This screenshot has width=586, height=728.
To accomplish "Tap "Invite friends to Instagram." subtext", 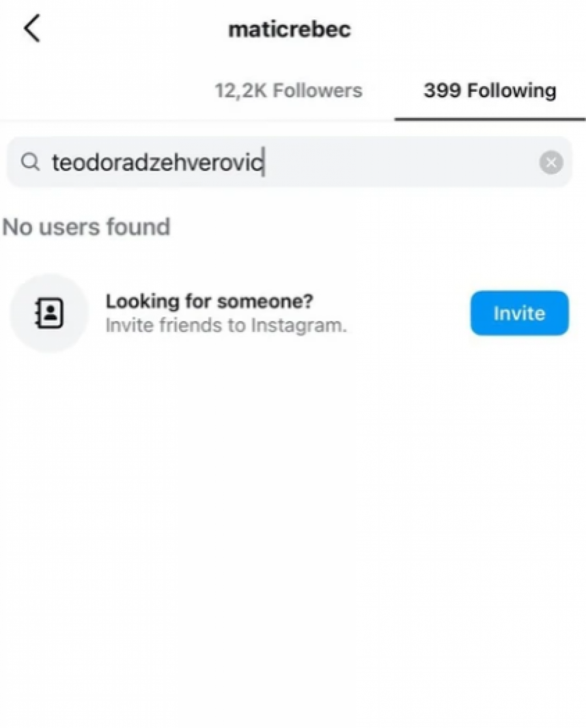I will pos(225,325).
